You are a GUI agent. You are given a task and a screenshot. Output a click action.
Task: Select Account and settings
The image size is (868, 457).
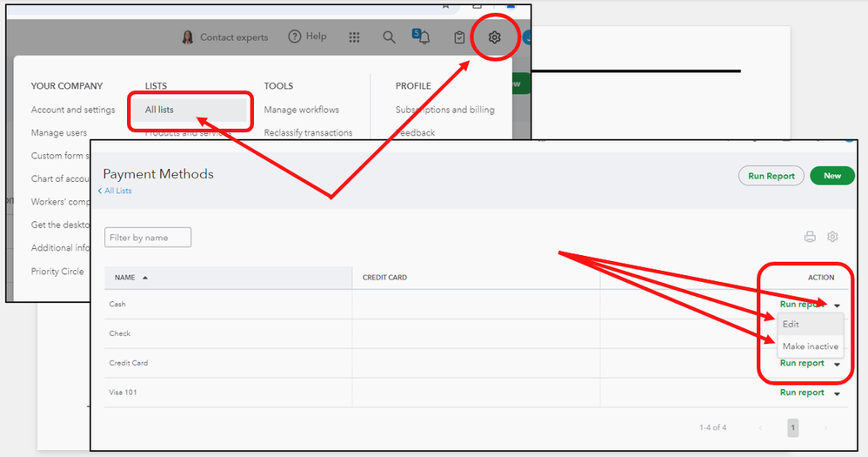73,110
